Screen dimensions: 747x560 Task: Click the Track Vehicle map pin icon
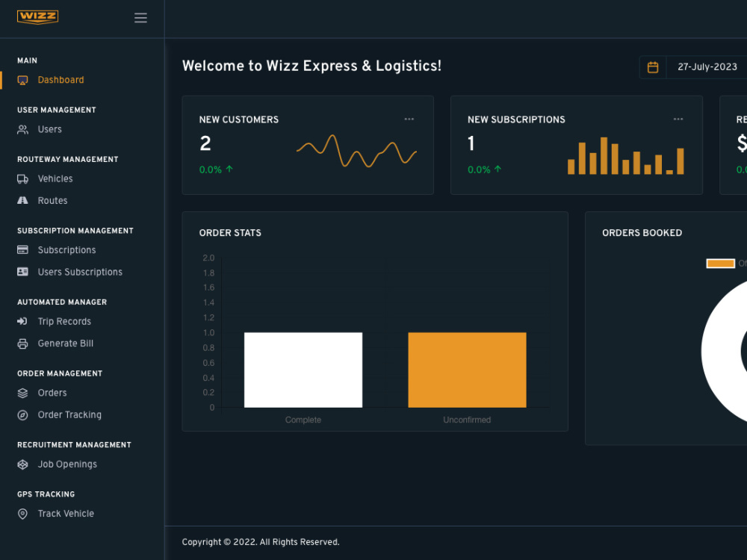coord(22,514)
